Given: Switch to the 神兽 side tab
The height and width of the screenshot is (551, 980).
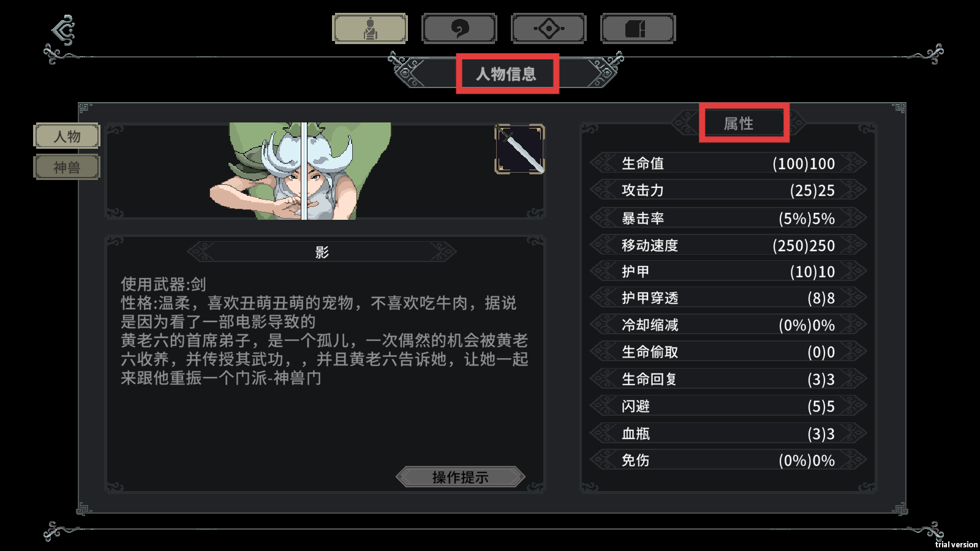Looking at the screenshot, I should (x=67, y=167).
